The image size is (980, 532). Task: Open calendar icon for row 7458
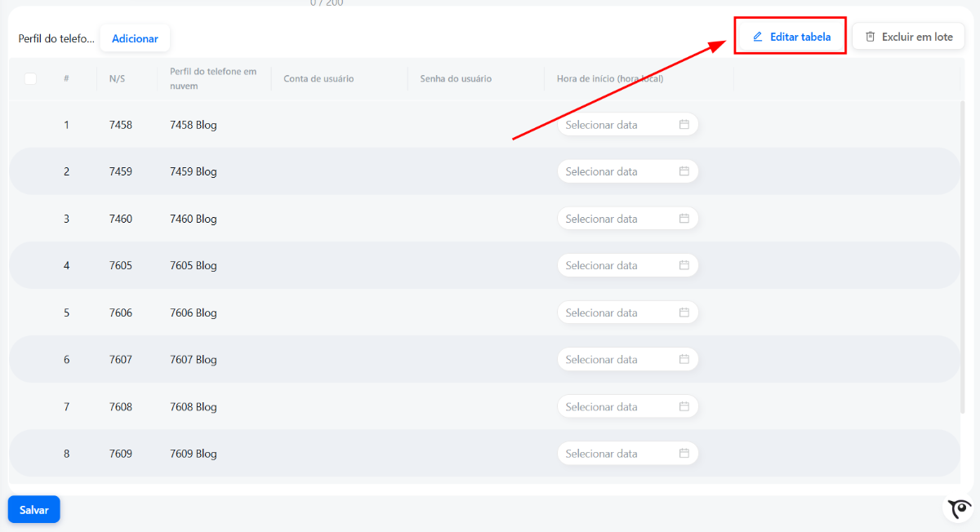pyautogui.click(x=684, y=125)
